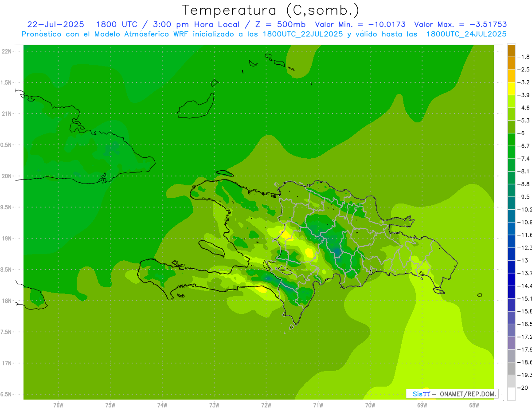Click valid-until time '1800UTC_24JUL2025'
The image size is (532, 411).
pos(466,34)
